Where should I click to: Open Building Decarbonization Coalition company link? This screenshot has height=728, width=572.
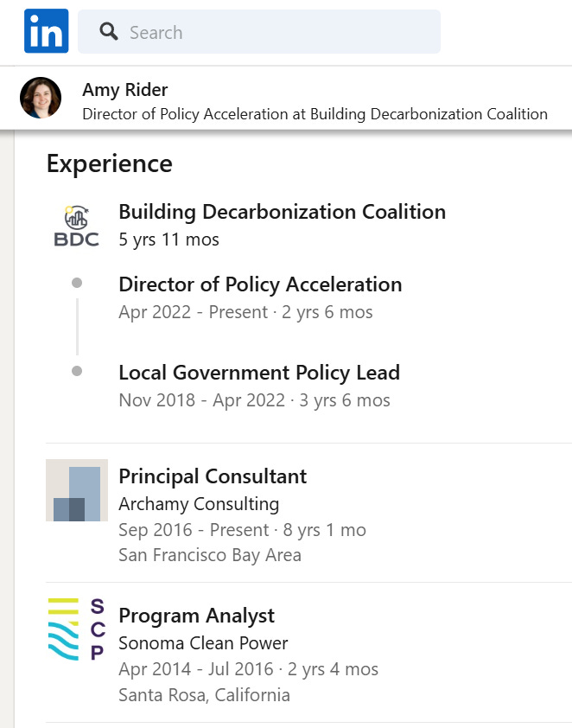point(282,212)
